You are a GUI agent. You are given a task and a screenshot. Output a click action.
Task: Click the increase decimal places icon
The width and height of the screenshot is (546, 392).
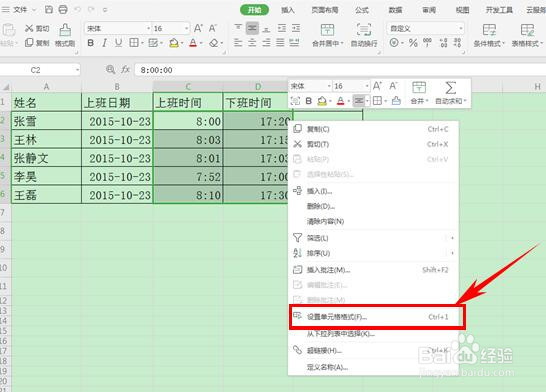click(443, 43)
